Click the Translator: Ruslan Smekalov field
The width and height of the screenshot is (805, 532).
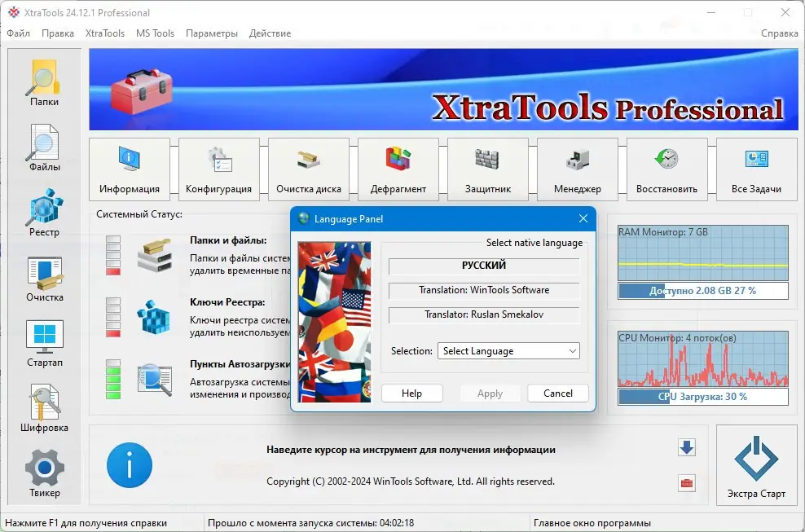click(x=484, y=314)
